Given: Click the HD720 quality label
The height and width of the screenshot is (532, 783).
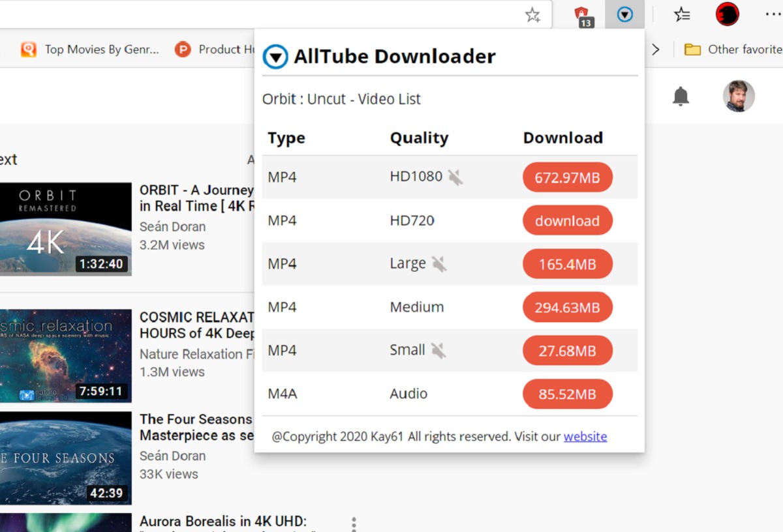Looking at the screenshot, I should coord(412,220).
